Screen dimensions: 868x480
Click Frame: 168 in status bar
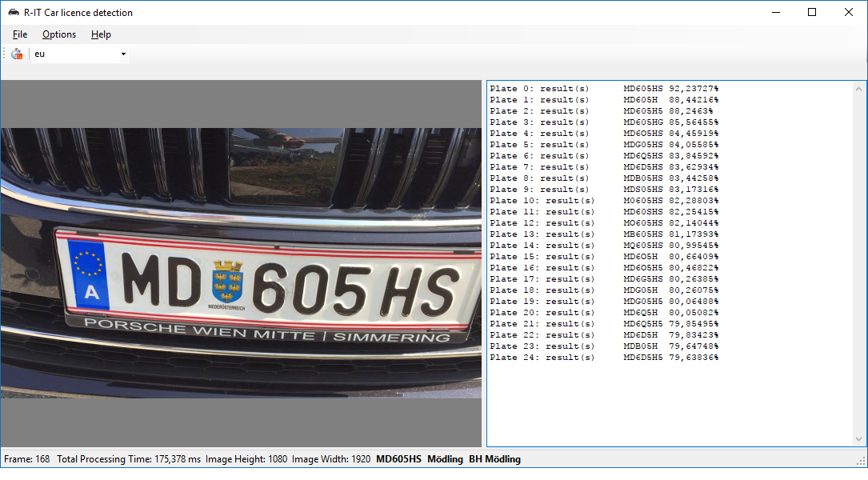click(26, 459)
